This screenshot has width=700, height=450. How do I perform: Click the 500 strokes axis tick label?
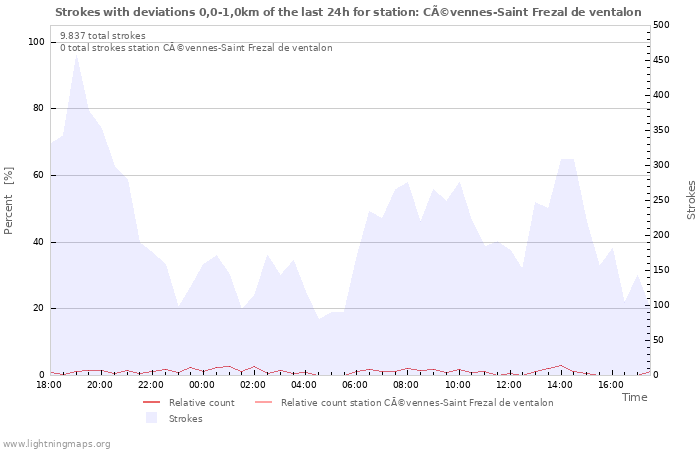click(x=661, y=25)
